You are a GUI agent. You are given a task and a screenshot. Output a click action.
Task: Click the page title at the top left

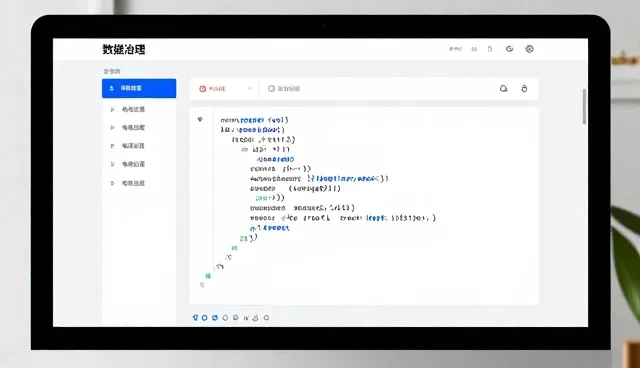tap(124, 49)
